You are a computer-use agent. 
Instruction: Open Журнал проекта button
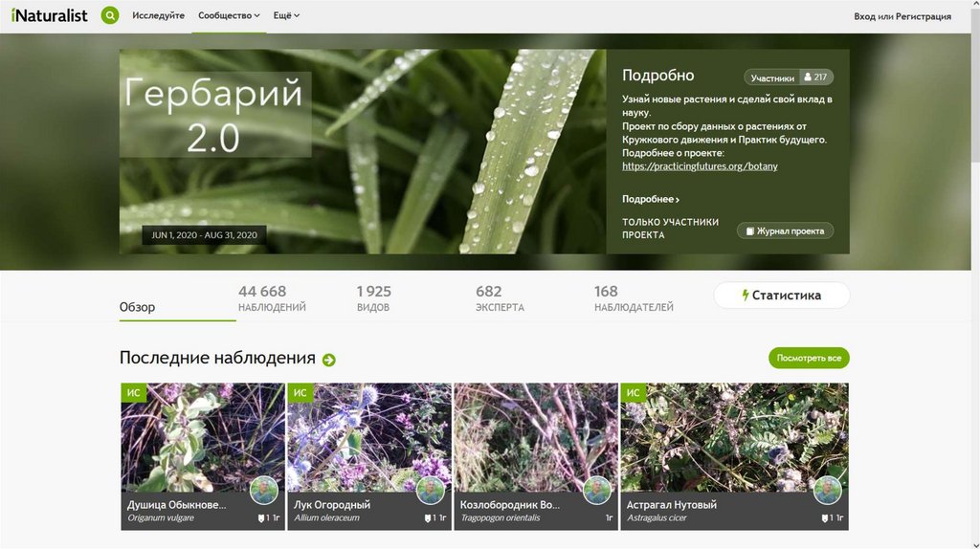785,231
